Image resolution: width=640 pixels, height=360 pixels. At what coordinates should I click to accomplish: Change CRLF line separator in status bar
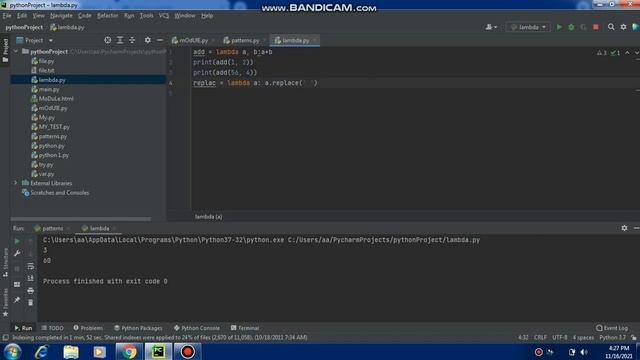pyautogui.click(x=540, y=338)
